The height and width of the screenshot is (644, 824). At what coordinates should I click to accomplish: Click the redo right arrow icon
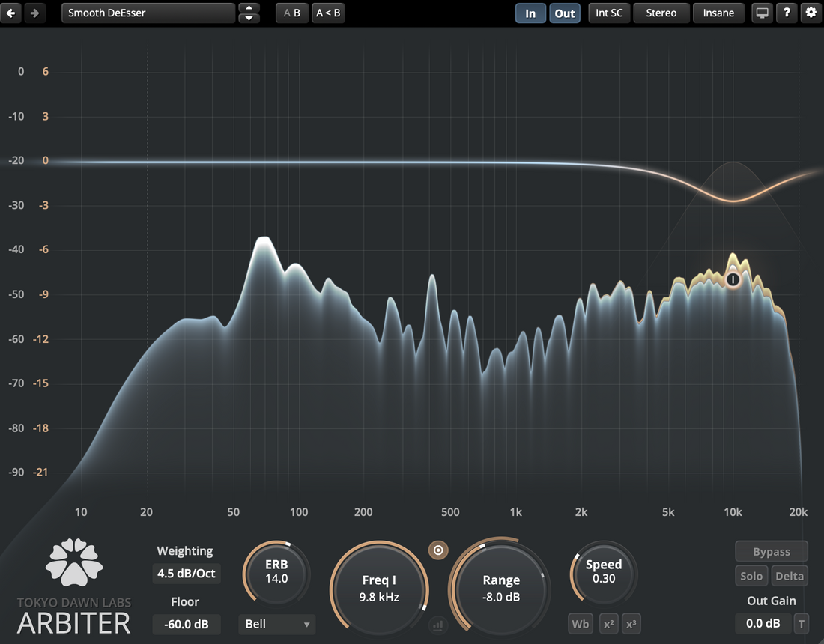(x=34, y=13)
